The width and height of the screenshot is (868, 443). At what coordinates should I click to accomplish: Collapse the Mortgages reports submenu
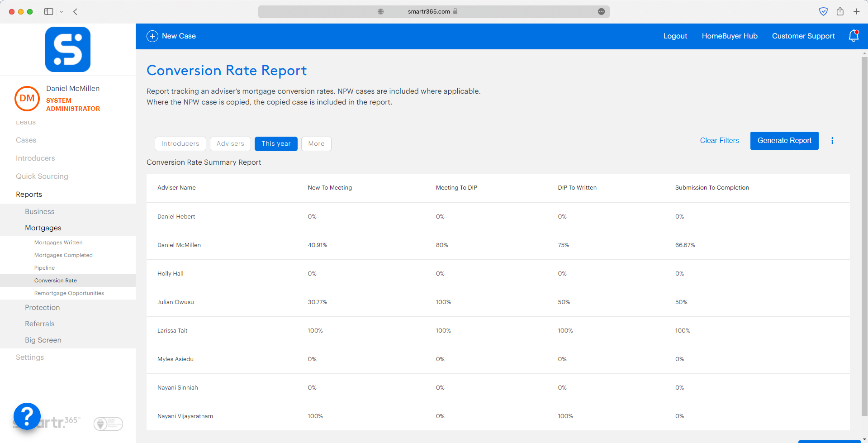tap(43, 228)
